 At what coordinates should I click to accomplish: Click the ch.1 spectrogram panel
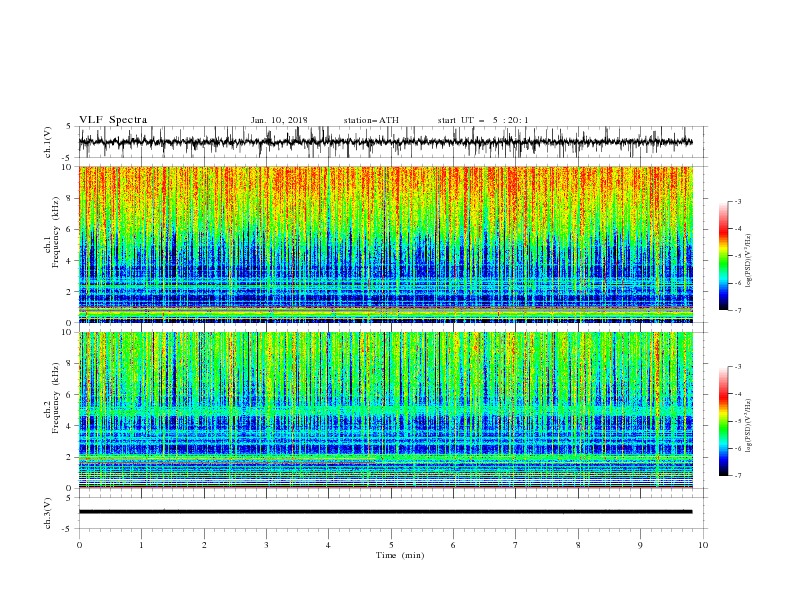(385, 244)
